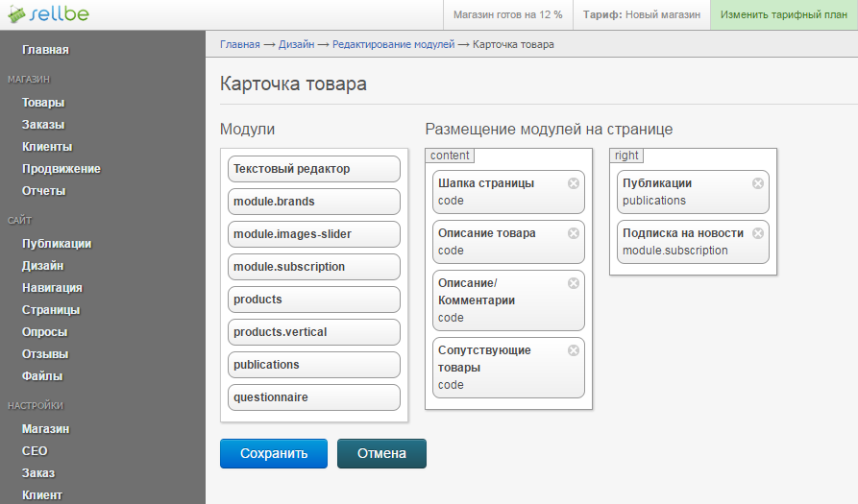Open Страницы in sidebar

(51, 310)
